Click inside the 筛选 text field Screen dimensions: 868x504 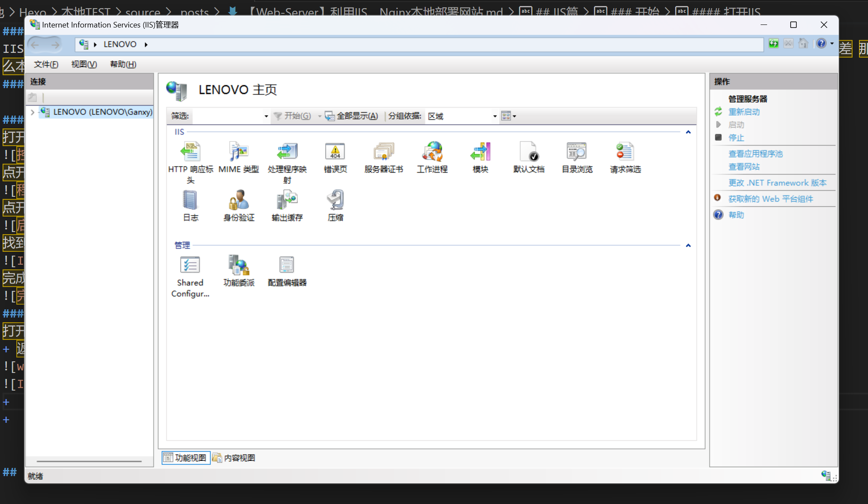tap(227, 116)
